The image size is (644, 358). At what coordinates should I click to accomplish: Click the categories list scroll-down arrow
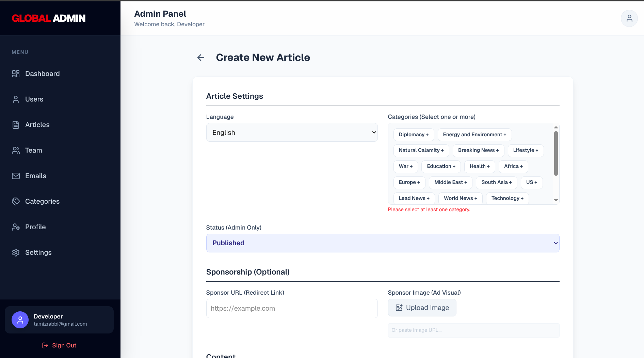(x=556, y=200)
